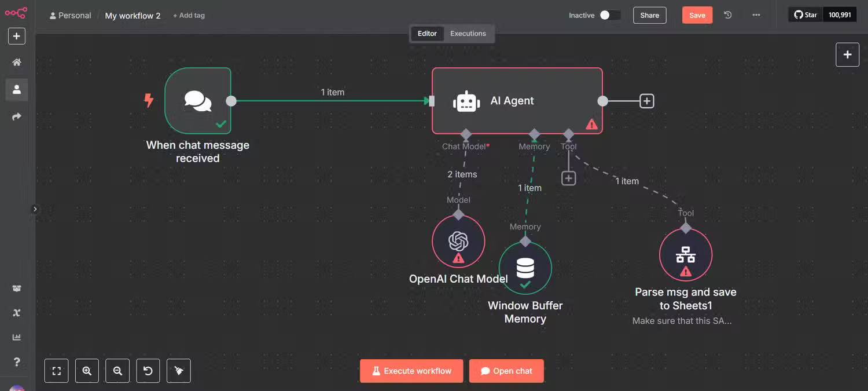Open the OpenAI Chat Model node
Screen dimensions: 868x391
point(458,242)
